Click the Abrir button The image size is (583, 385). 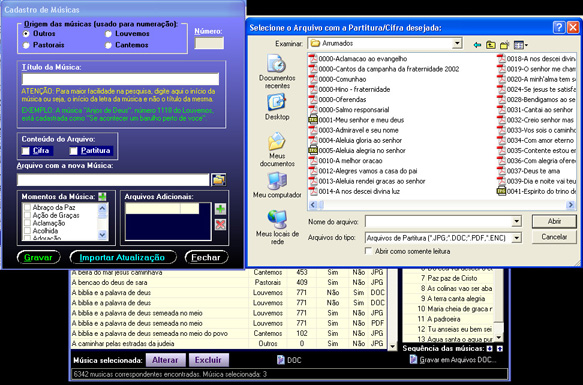coord(554,221)
